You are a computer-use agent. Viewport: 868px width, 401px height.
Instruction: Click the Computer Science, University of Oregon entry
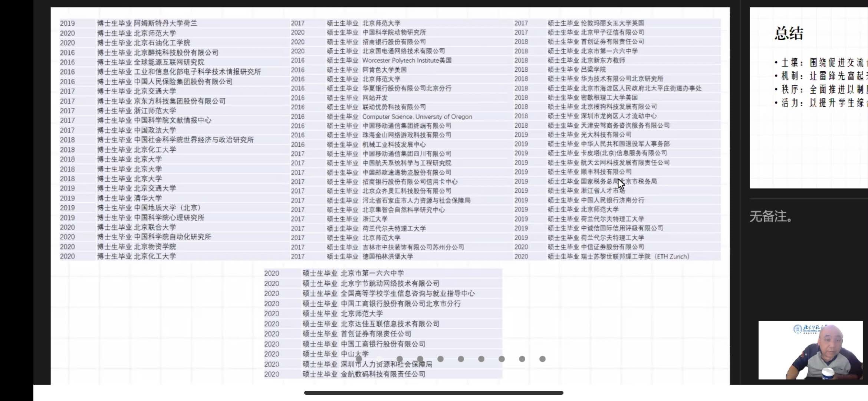(417, 117)
